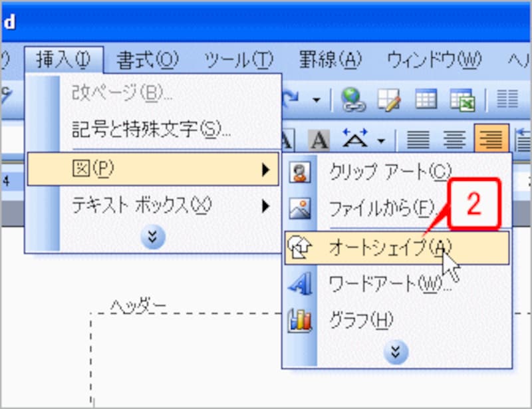Click the Columns toolbar icon
The height and width of the screenshot is (409, 532).
(507, 100)
